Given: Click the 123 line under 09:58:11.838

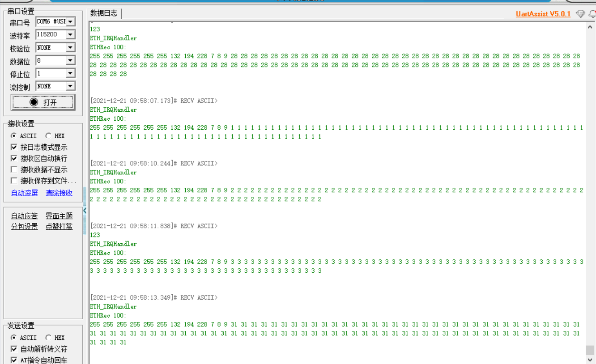Looking at the screenshot, I should (x=95, y=235).
